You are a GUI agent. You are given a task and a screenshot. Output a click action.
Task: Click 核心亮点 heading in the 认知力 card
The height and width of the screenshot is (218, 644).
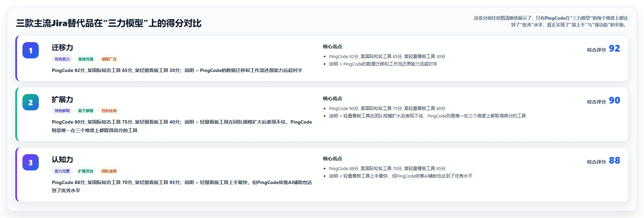click(x=333, y=159)
